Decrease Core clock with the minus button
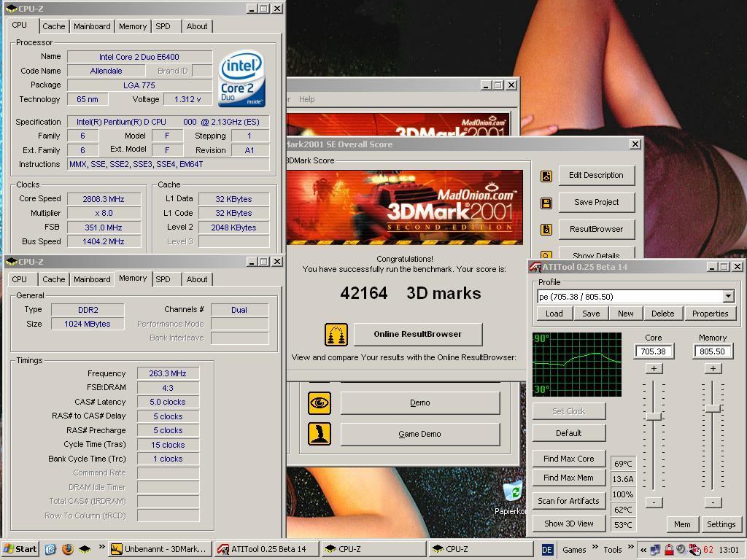747x560 pixels. click(654, 502)
